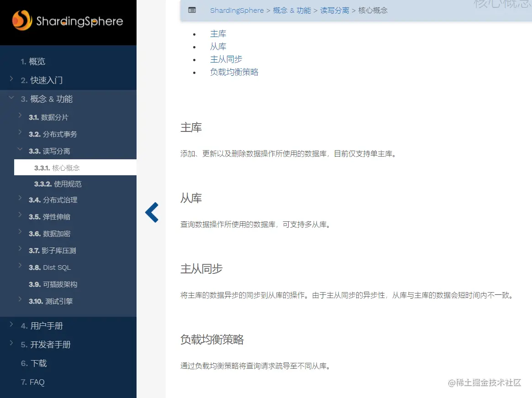Expand the 测试引擎 chevron
Viewport: 532px width, 398px height.
[20, 299]
